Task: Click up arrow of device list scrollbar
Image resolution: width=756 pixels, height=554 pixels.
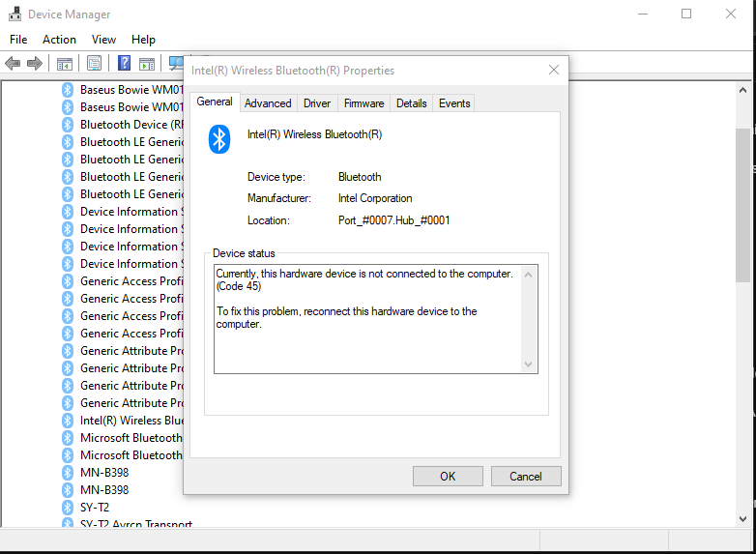Action: click(742, 90)
